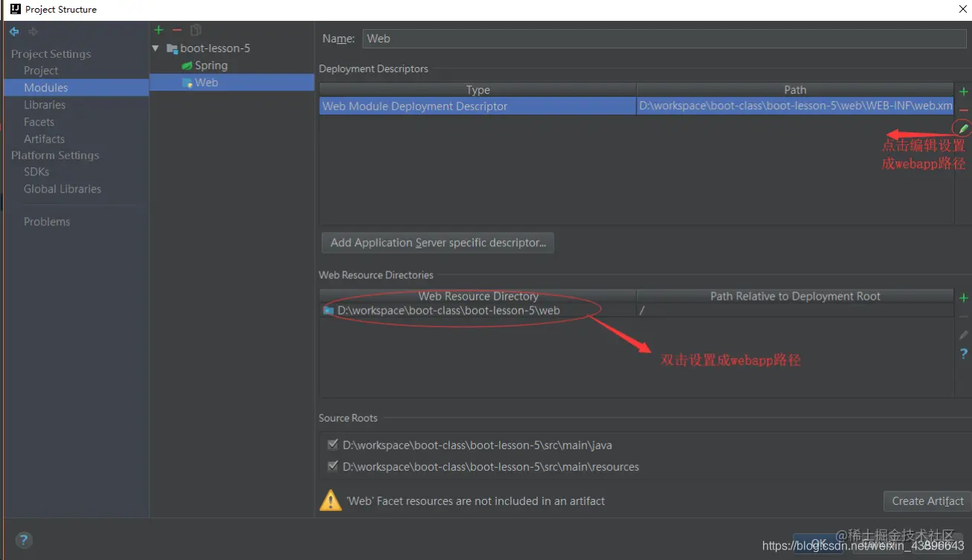Add web resource directory with plus icon
The height and width of the screenshot is (560, 972).
click(x=964, y=298)
